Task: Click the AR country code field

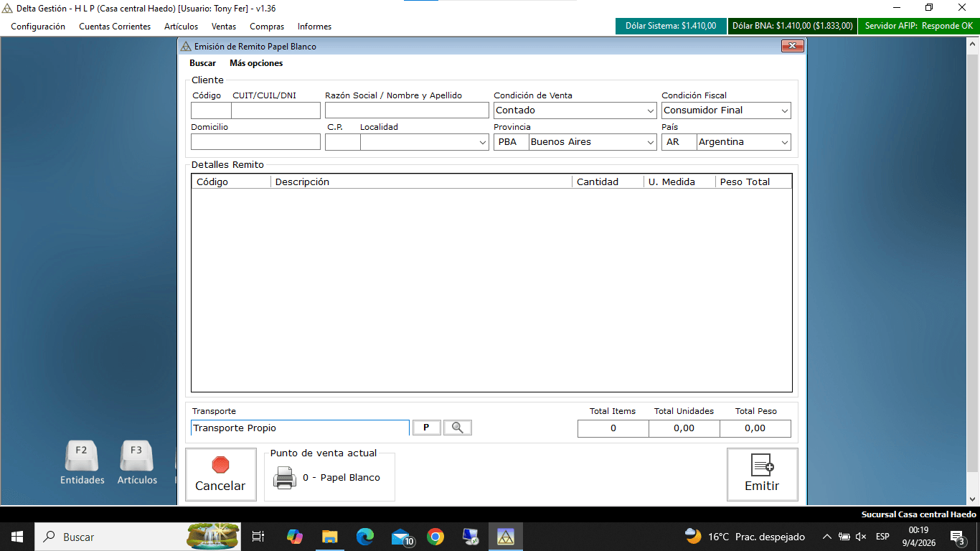Action: (x=679, y=142)
